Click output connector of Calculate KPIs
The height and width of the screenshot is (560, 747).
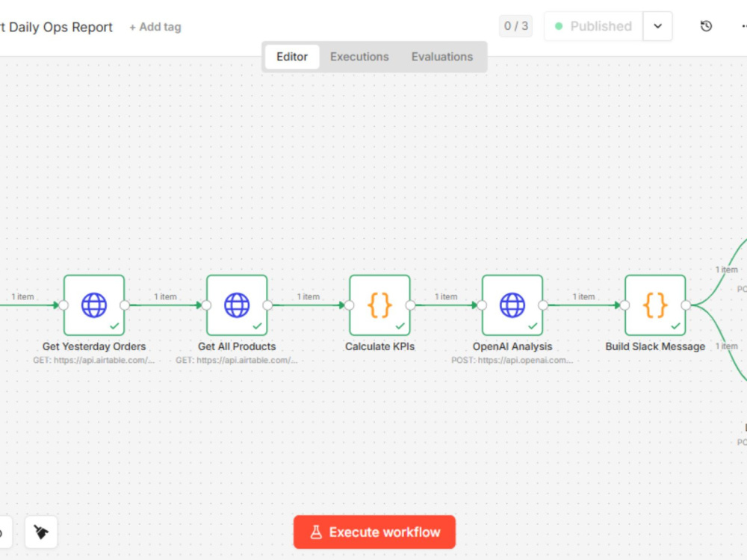411,305
